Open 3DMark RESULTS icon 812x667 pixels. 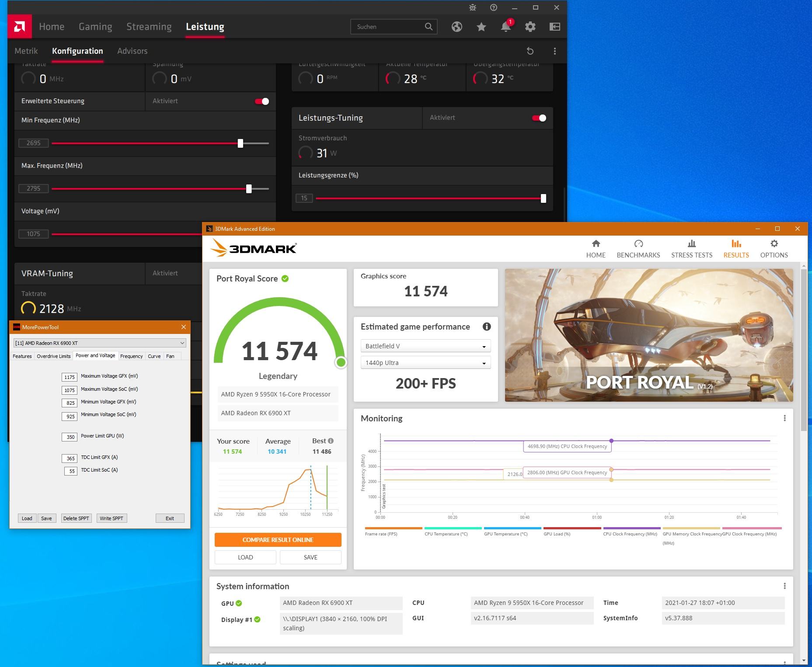pyautogui.click(x=736, y=244)
